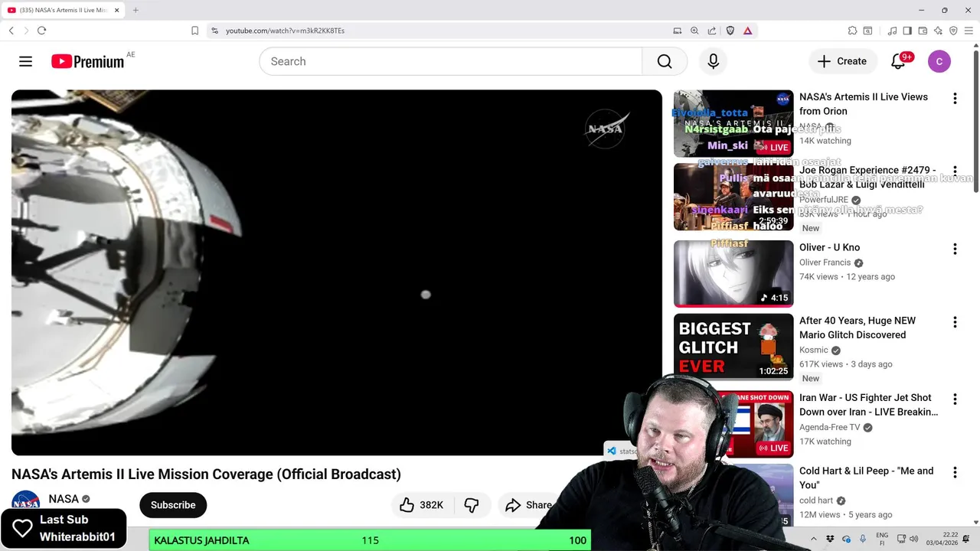Share this page from address bar
980x551 pixels.
(x=712, y=31)
